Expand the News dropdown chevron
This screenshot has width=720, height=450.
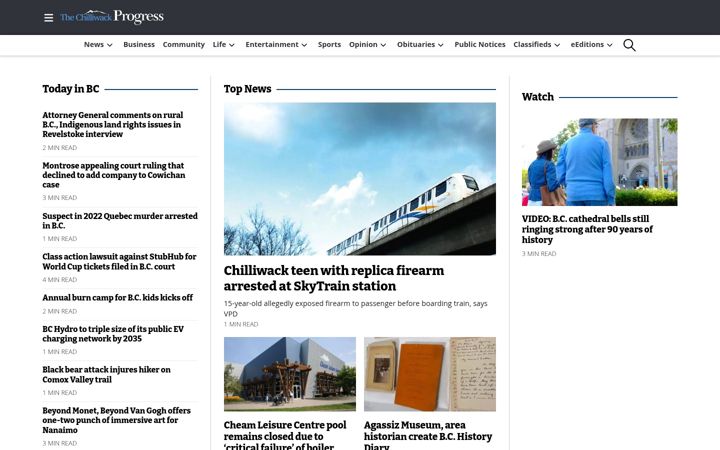110,45
